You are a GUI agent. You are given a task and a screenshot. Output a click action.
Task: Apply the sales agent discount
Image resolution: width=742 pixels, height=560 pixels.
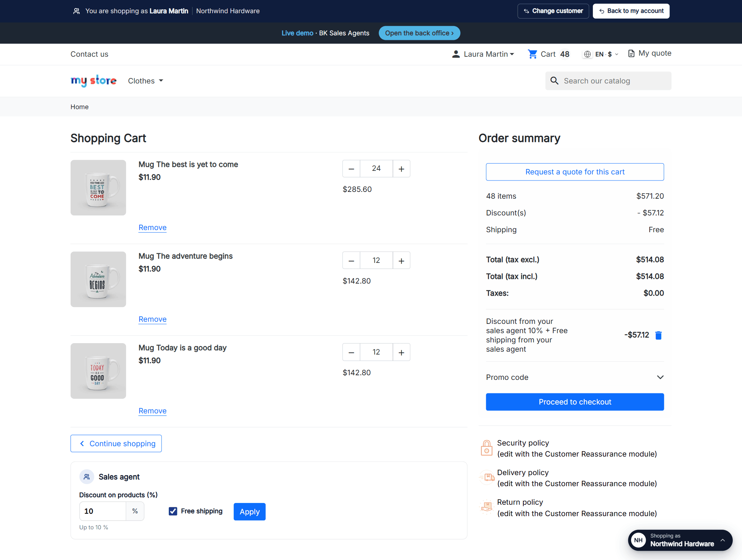pyautogui.click(x=250, y=512)
